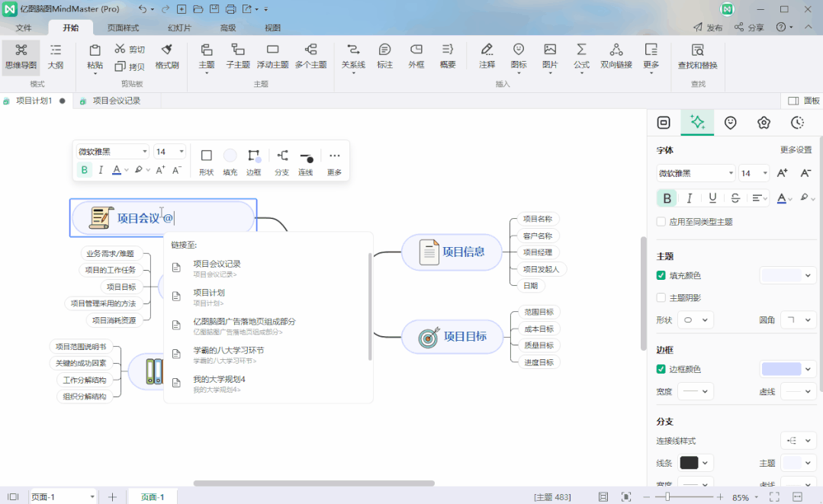823x504 pixels.
Task: Open the 圆角 corner dropdown
Action: (799, 320)
